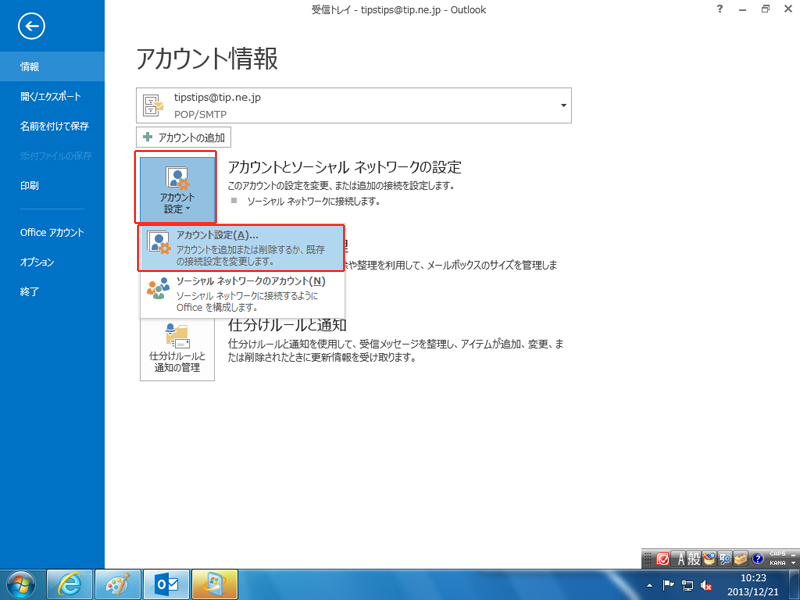
Task: Go back using the circled arrow button
Action: pos(31,26)
